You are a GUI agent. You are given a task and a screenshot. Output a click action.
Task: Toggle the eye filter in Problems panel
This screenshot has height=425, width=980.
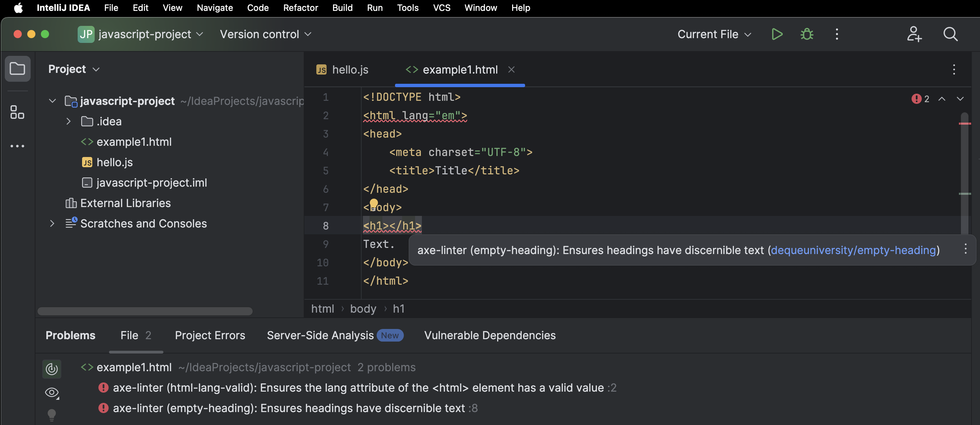click(52, 392)
